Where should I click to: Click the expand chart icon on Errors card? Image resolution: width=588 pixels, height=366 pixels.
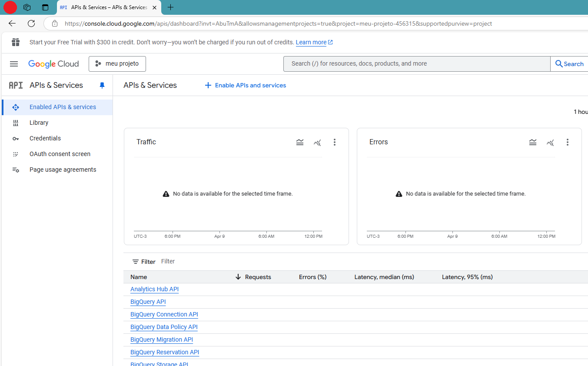pos(533,142)
